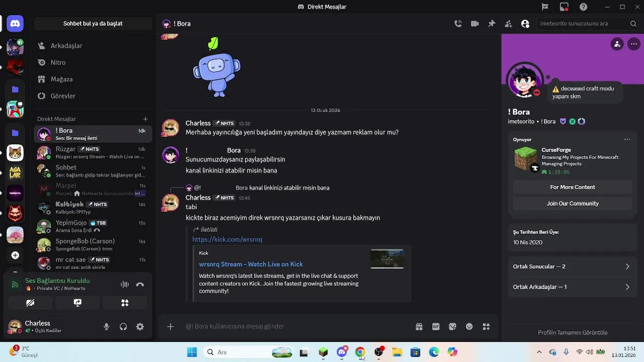Image resolution: width=644 pixels, height=362 pixels.
Task: Share your screen button
Action: [x=77, y=303]
